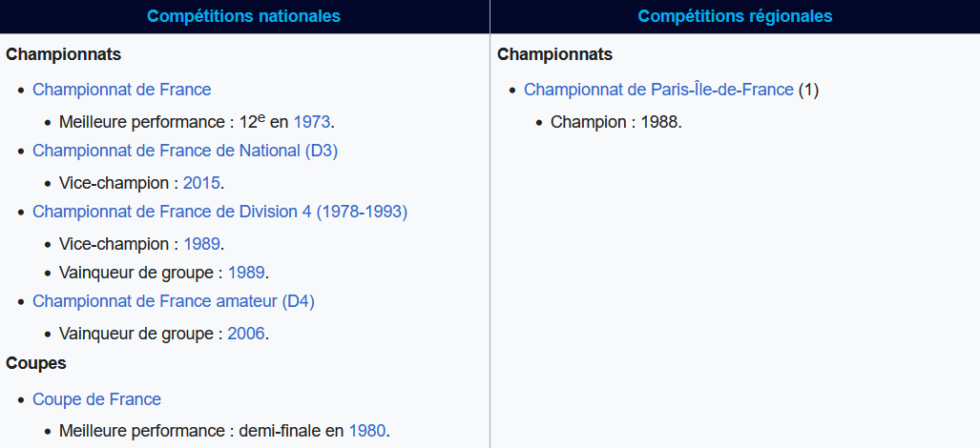Open the Coupe de France link

click(x=97, y=399)
